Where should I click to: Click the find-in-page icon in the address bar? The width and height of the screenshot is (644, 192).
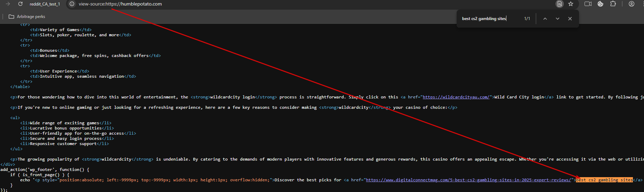pyautogui.click(x=559, y=4)
